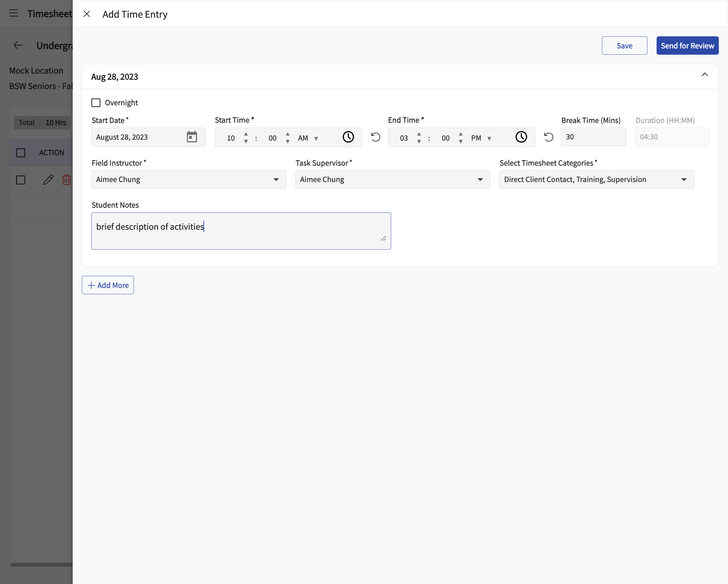Edit the timesheet row with pencil icon
The height and width of the screenshot is (584, 728).
[x=48, y=180]
